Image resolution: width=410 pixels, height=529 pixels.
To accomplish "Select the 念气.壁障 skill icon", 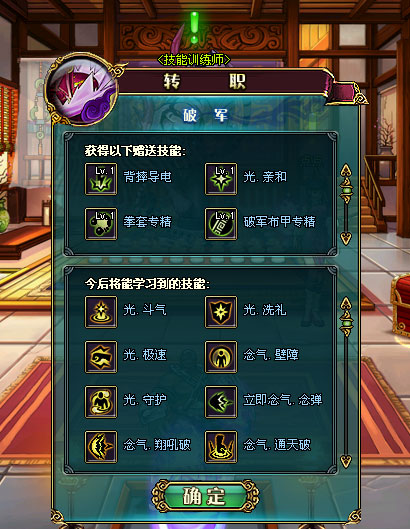I will pyautogui.click(x=221, y=357).
